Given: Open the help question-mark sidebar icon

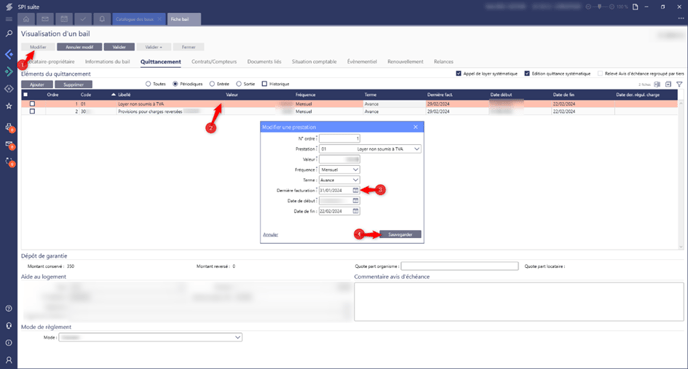Looking at the screenshot, I should tap(9, 308).
